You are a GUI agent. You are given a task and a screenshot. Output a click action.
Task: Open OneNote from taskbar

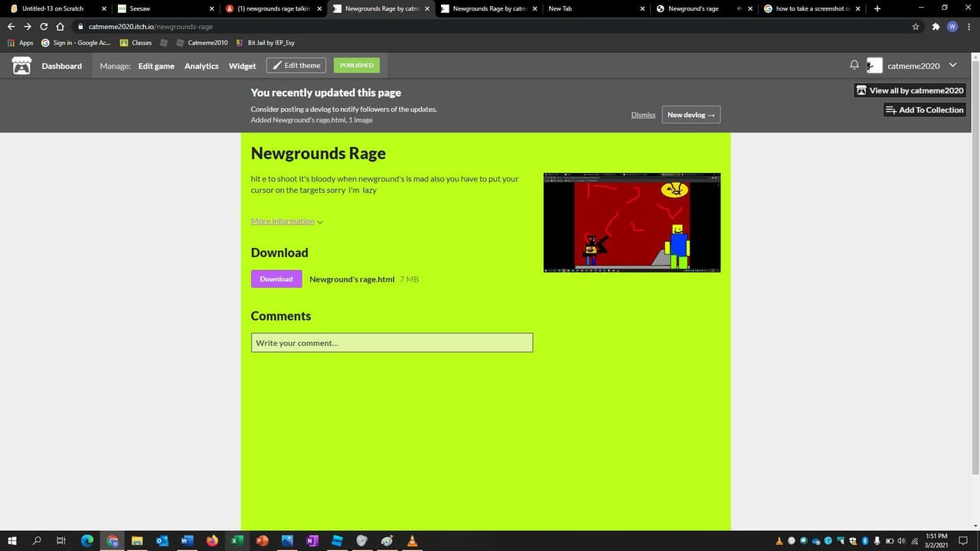point(312,540)
